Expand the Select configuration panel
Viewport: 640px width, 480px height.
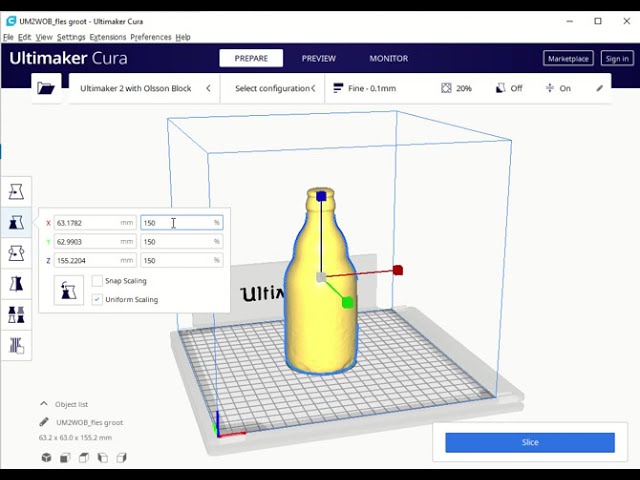273,88
